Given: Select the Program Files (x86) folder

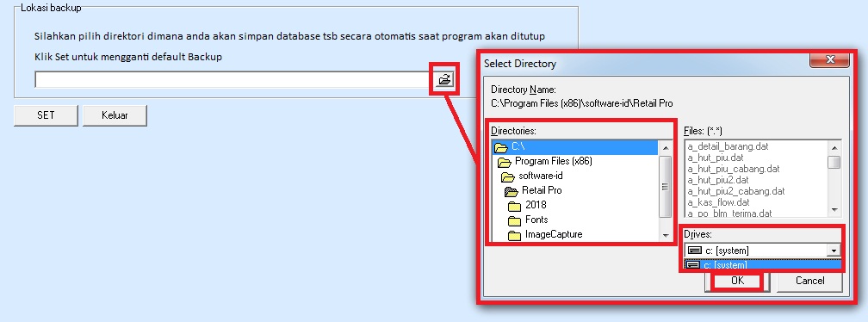Looking at the screenshot, I should (x=553, y=162).
